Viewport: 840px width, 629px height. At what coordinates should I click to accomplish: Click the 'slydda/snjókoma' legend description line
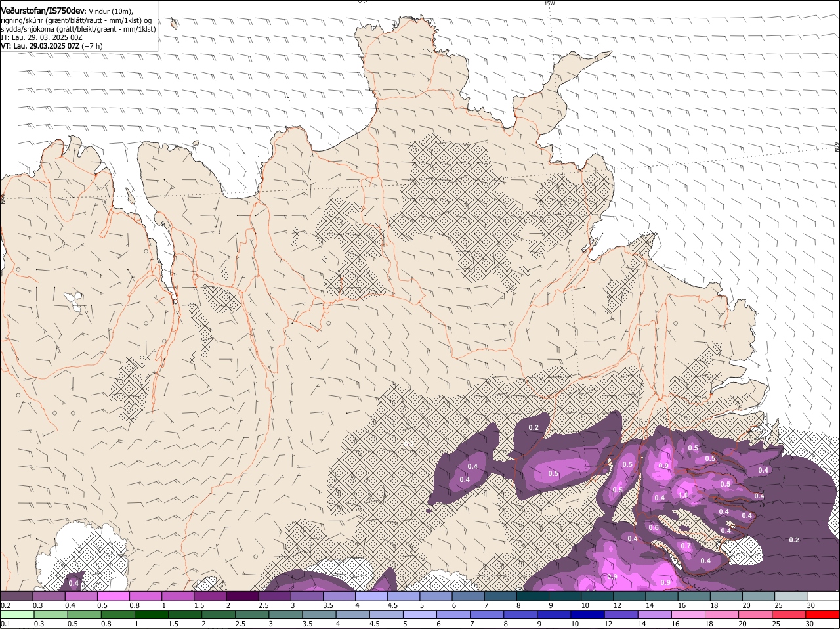(78, 29)
